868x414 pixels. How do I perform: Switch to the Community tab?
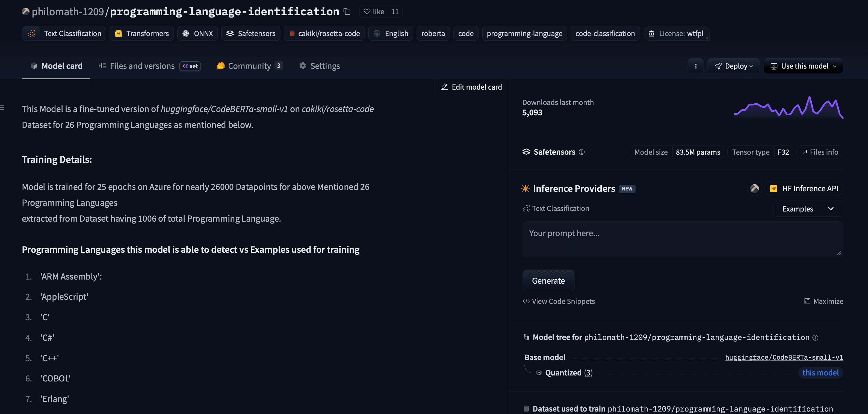(249, 66)
